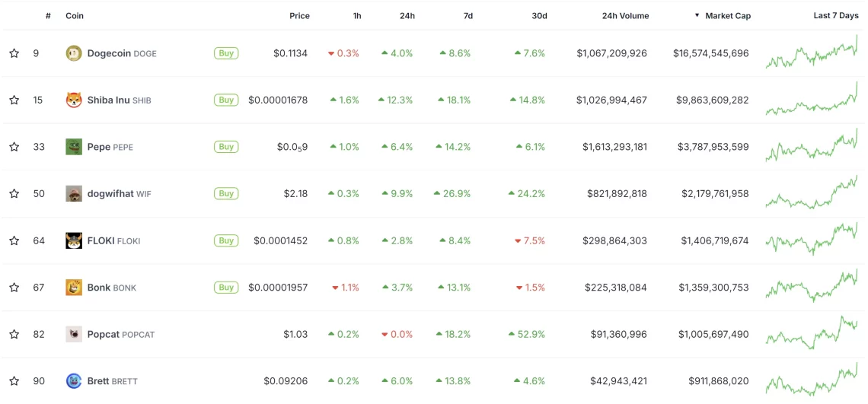Open Dogecoin's 7-day sparkline chart
This screenshot has width=868, height=404.
[812, 52]
